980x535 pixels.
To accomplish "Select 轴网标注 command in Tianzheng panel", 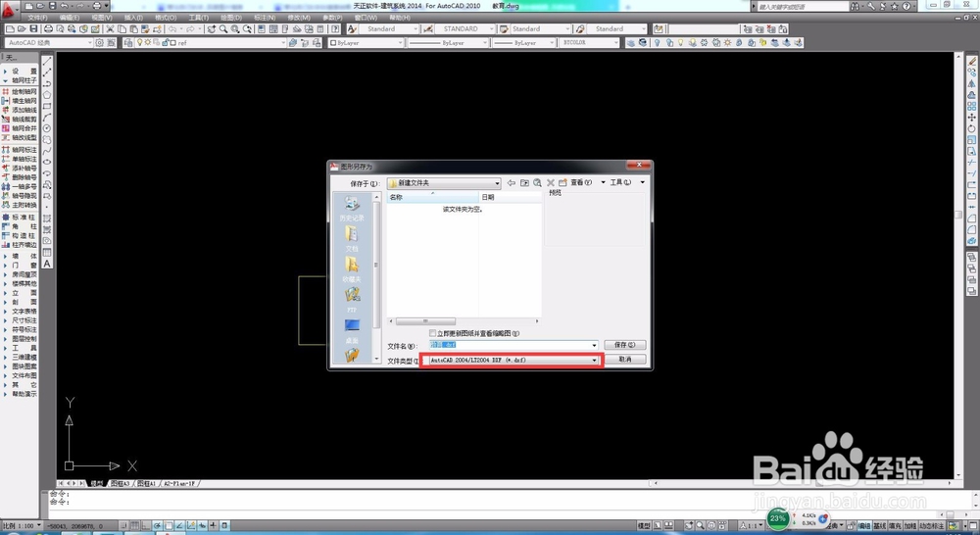I will point(20,150).
